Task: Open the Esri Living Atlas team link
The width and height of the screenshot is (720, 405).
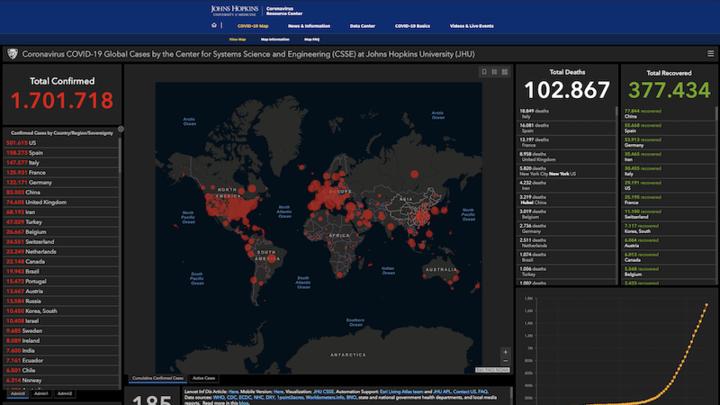Action: pos(401,392)
